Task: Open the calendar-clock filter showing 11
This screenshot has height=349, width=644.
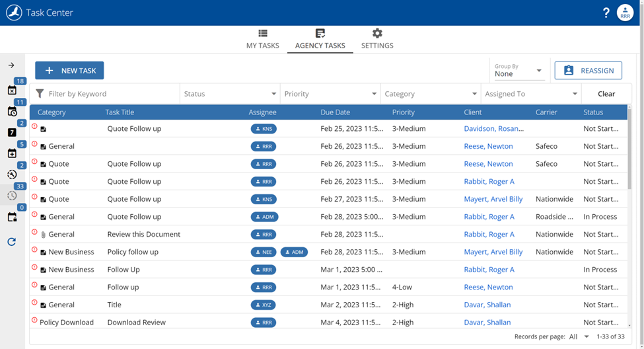Action: tap(12, 112)
